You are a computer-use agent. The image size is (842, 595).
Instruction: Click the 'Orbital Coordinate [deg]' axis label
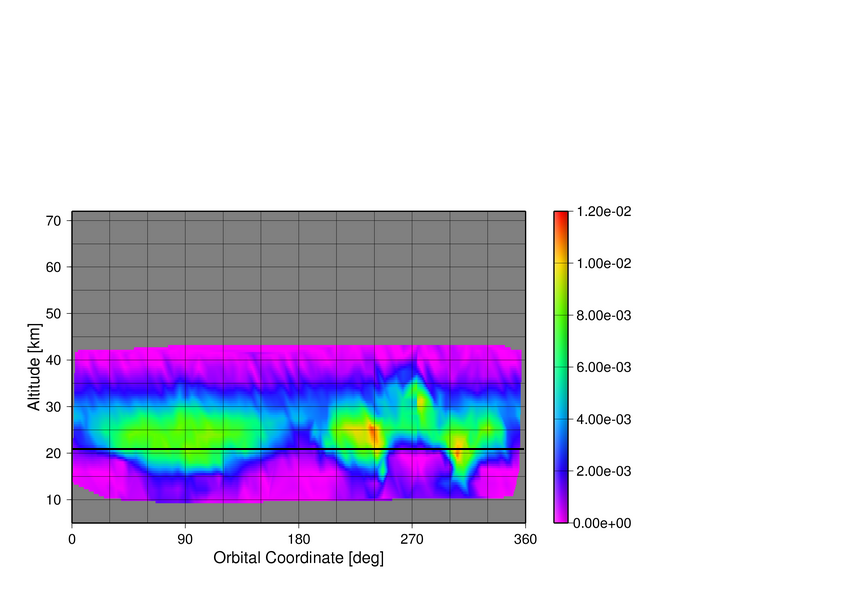pyautogui.click(x=299, y=558)
